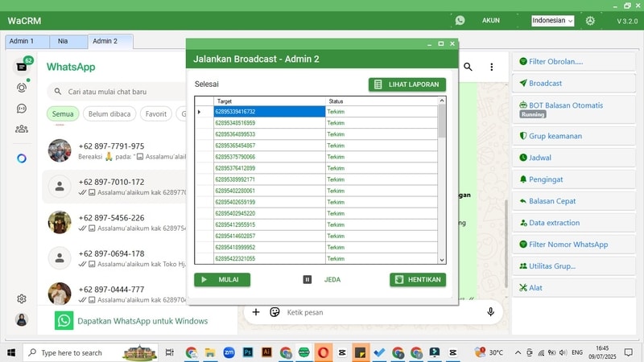Image resolution: width=644 pixels, height=362 pixels.
Task: Click the broadcast table's up scroll arrow
Action: tap(442, 101)
